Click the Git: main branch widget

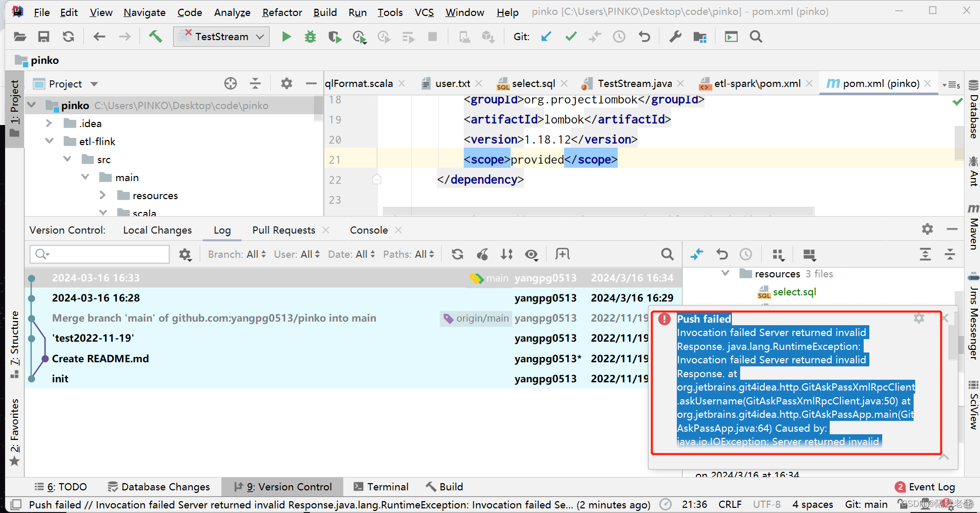coord(866,505)
